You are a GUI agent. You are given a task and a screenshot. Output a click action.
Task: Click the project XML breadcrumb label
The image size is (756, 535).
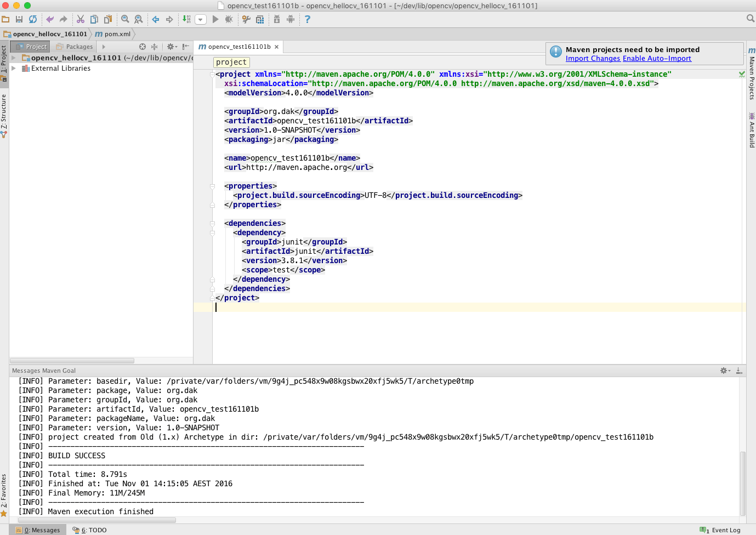tap(231, 62)
